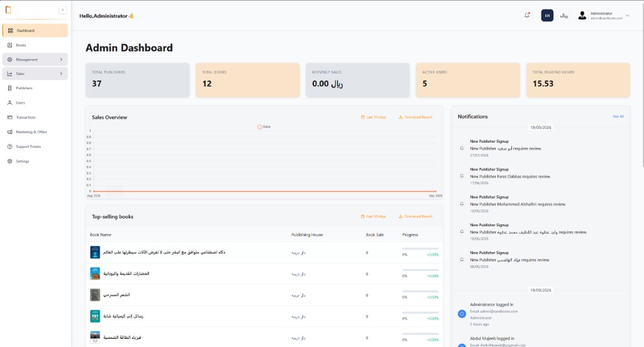This screenshot has width=644, height=347.
Task: Click the Total Books card
Action: tap(248, 80)
